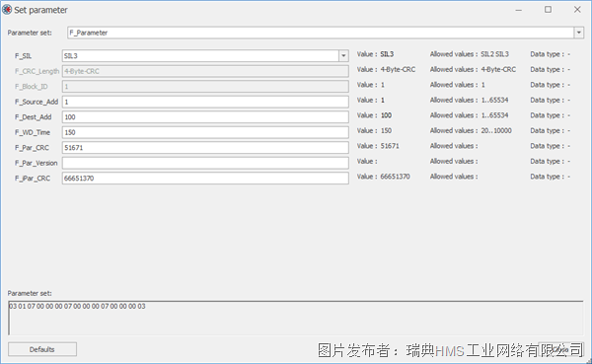Click the empty F_Par_Version input field
The height and width of the screenshot is (364, 592).
pyautogui.click(x=205, y=163)
